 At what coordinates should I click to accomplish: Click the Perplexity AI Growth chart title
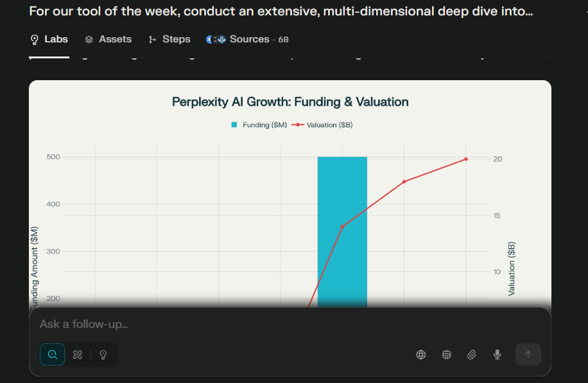290,101
